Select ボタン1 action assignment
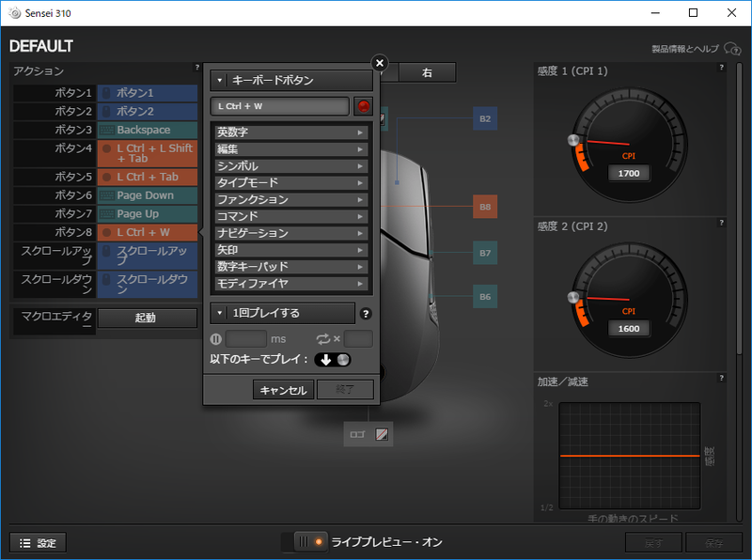752x560 pixels. [148, 92]
